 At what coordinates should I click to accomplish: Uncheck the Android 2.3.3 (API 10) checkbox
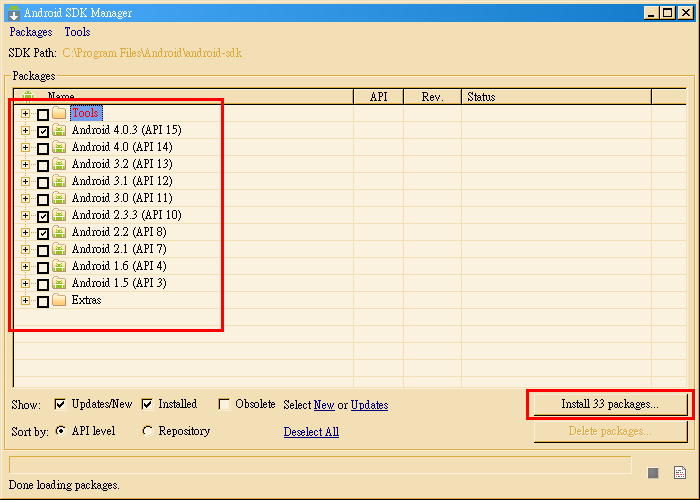click(43, 217)
